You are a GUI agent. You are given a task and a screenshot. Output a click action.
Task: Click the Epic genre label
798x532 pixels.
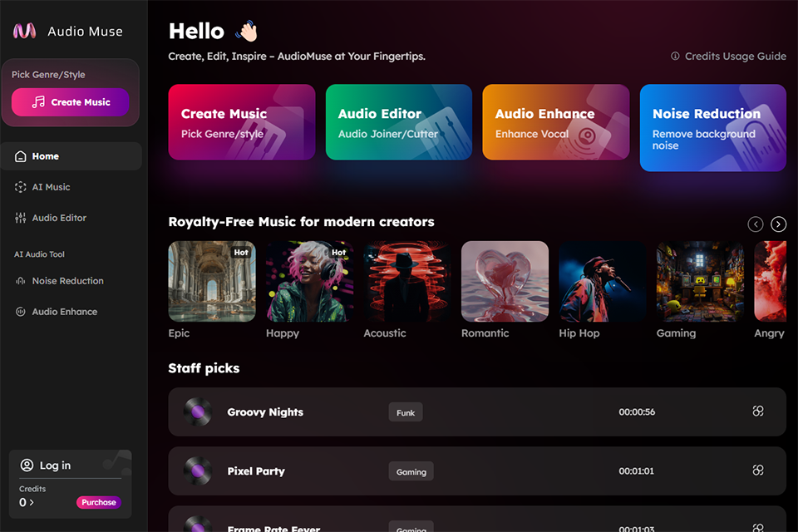click(x=179, y=333)
